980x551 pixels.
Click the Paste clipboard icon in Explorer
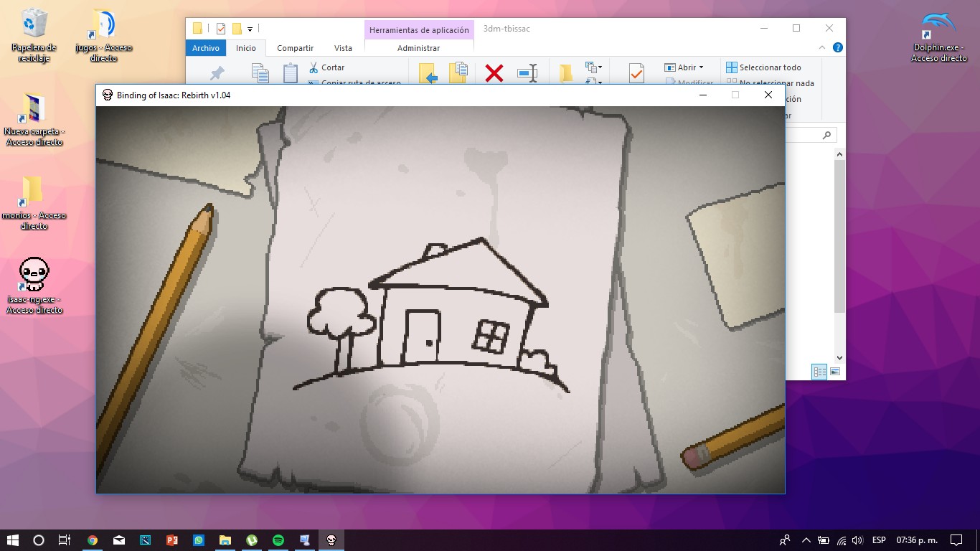pos(291,72)
